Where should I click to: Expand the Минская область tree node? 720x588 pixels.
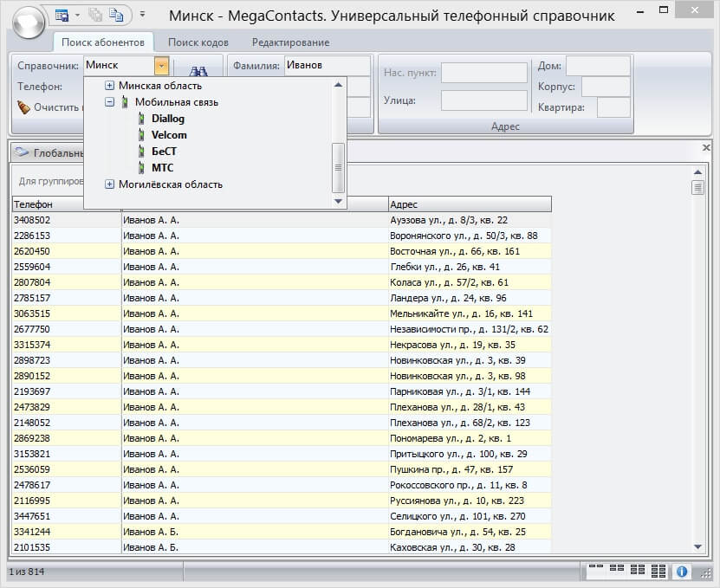109,86
